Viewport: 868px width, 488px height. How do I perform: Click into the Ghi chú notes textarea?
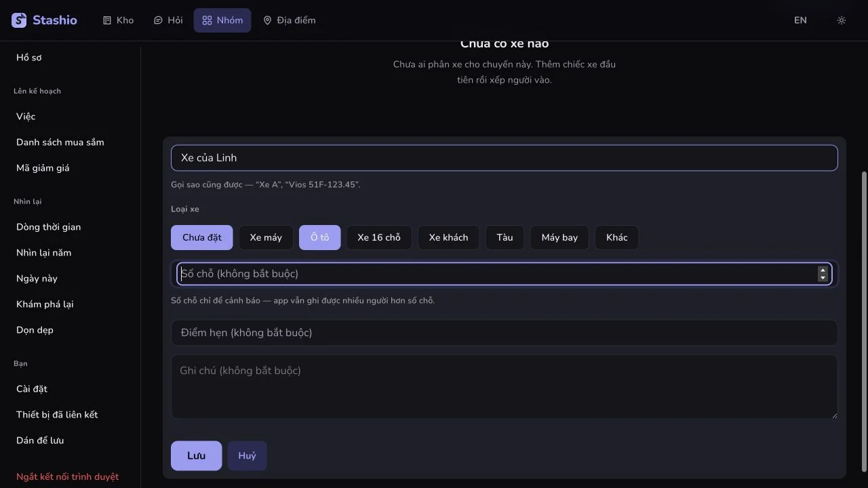point(505,387)
